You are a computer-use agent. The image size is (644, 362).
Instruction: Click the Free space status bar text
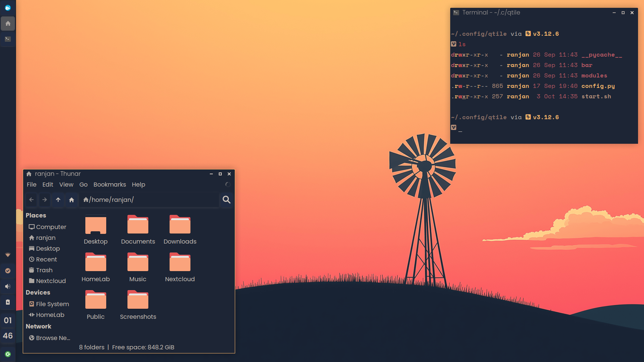point(143,347)
